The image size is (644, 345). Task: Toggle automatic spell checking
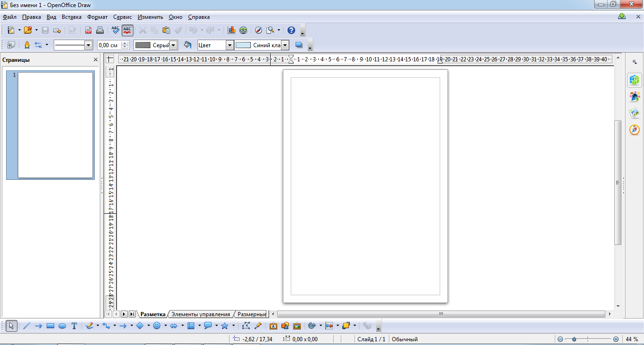[127, 30]
